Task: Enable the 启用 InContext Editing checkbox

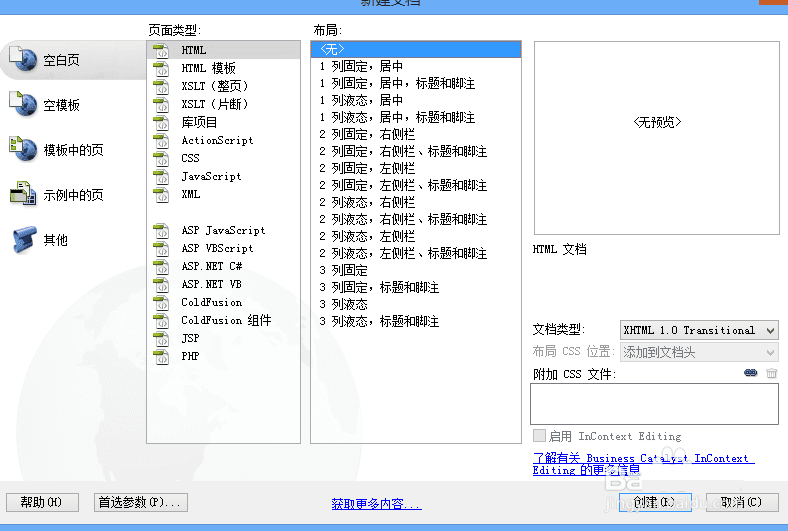Action: coord(539,436)
